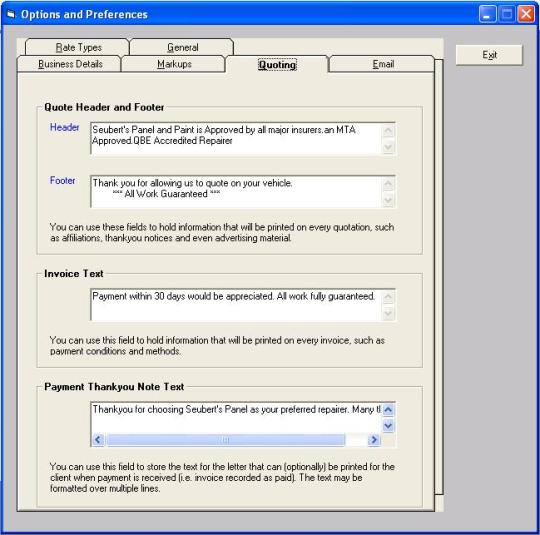Click the Thankyou Note horizontal scrollbar thumb
The image size is (540, 535).
226,440
